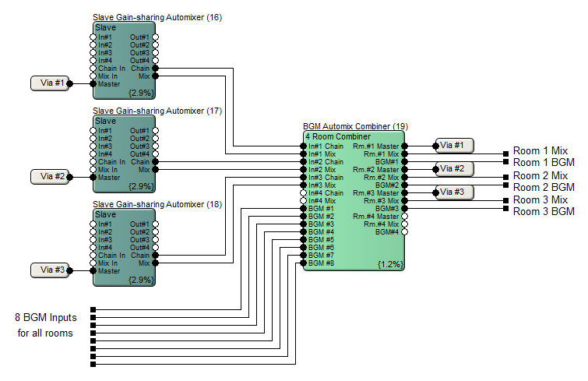Viewport: 588px width, 381px height.
Task: Select the Slave Gain-sharing Automixer (18) block
Action: 124,247
